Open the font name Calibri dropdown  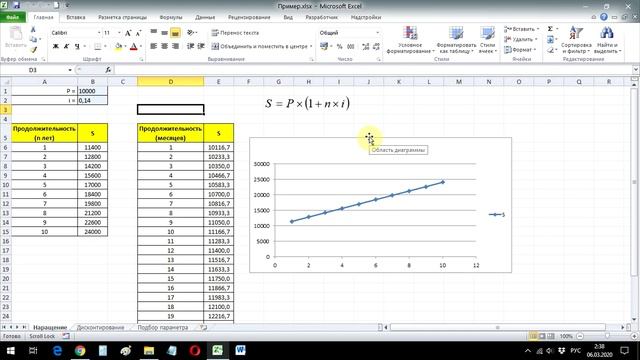(x=98, y=33)
